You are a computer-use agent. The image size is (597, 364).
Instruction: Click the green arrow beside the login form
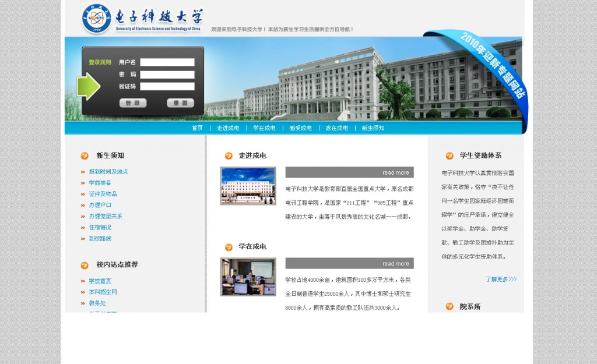coord(89,86)
